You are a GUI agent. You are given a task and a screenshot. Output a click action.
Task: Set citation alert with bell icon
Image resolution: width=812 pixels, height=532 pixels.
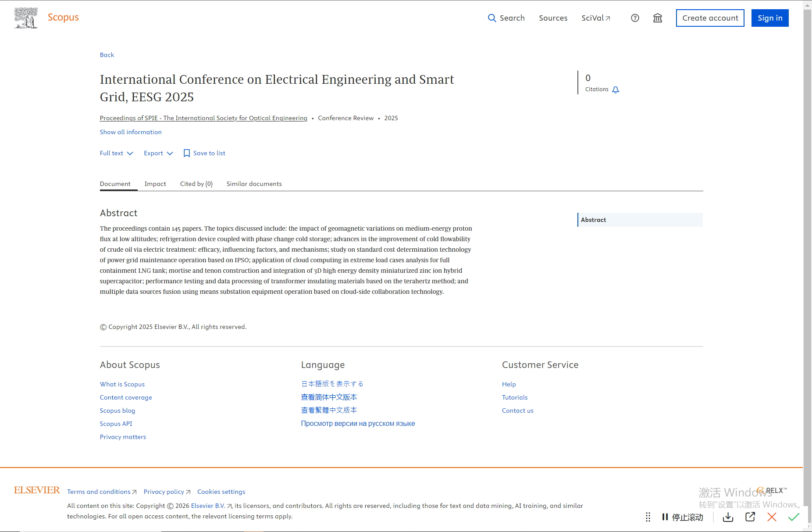[x=616, y=89]
